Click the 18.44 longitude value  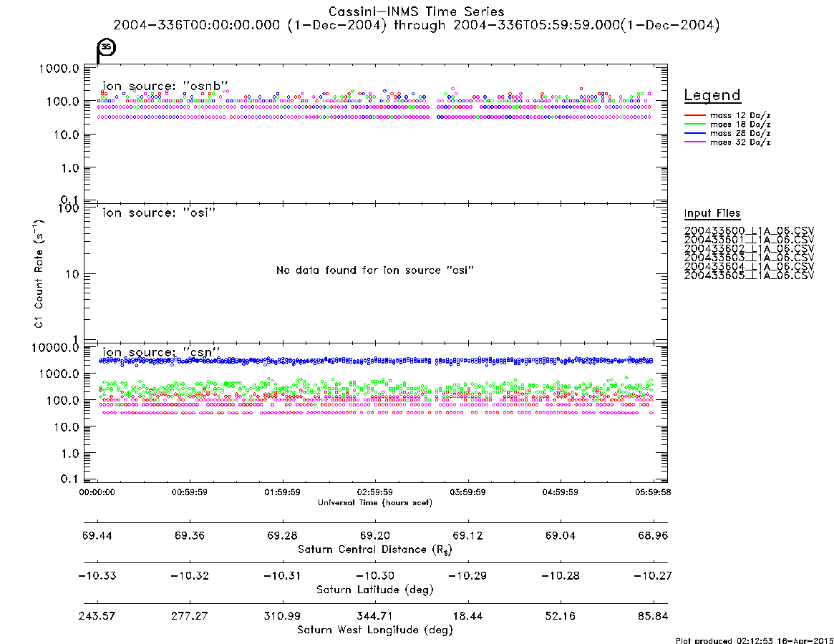click(x=468, y=616)
